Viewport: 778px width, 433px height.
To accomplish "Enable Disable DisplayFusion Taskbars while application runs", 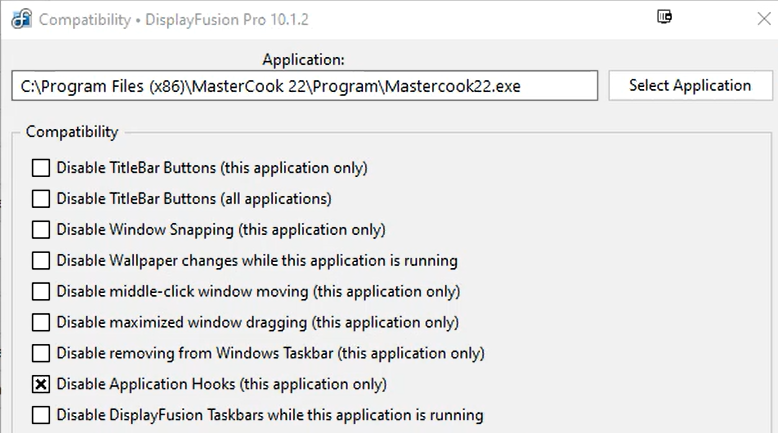I will [x=41, y=415].
